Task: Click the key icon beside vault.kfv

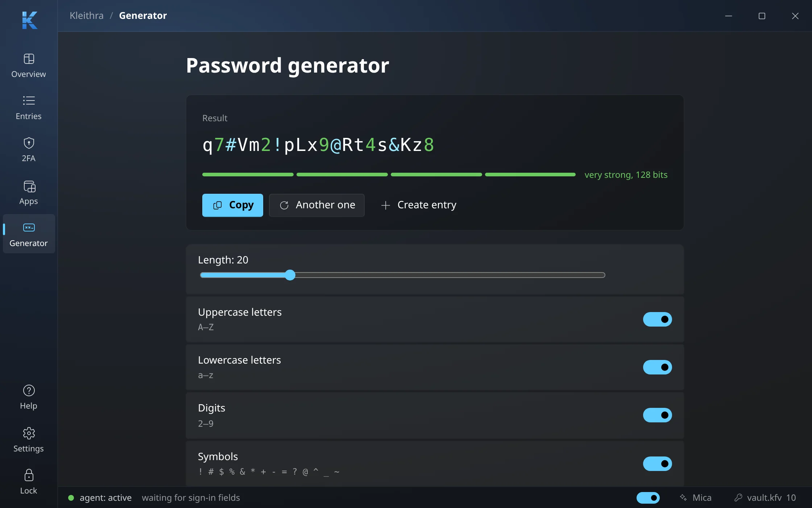Action: click(738, 497)
